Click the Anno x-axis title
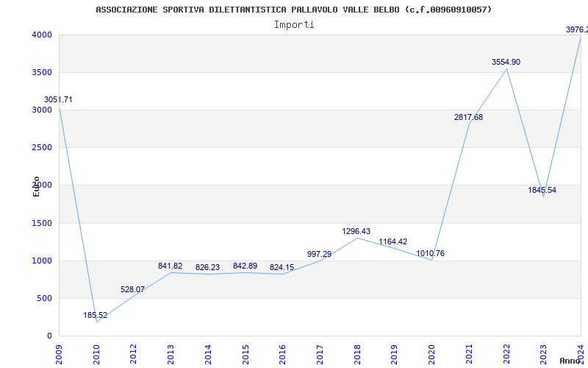 click(570, 361)
